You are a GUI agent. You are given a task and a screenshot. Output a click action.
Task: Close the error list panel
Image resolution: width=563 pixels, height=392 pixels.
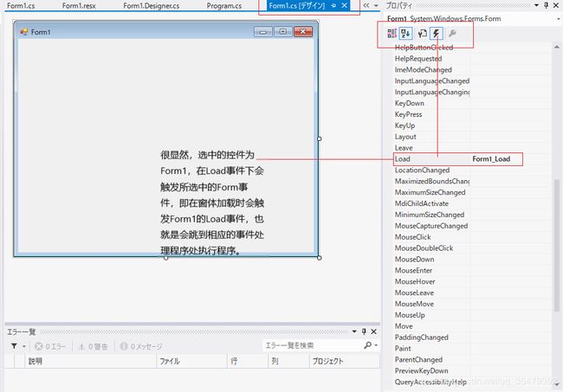pyautogui.click(x=374, y=331)
